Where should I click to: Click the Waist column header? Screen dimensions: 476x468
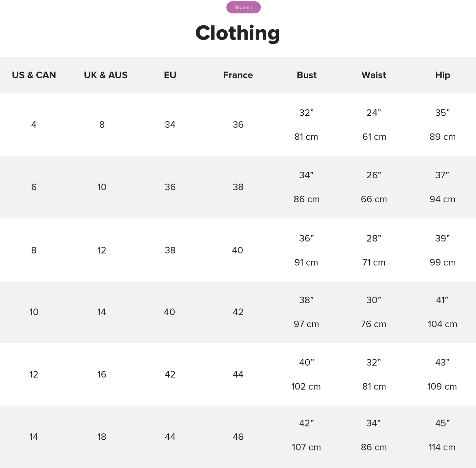pyautogui.click(x=374, y=75)
